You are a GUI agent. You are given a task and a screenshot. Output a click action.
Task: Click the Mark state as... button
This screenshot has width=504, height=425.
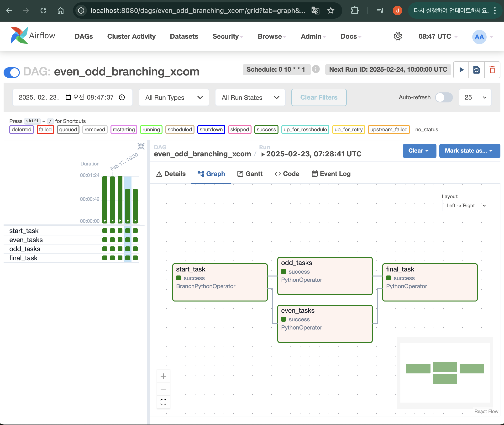(x=469, y=151)
